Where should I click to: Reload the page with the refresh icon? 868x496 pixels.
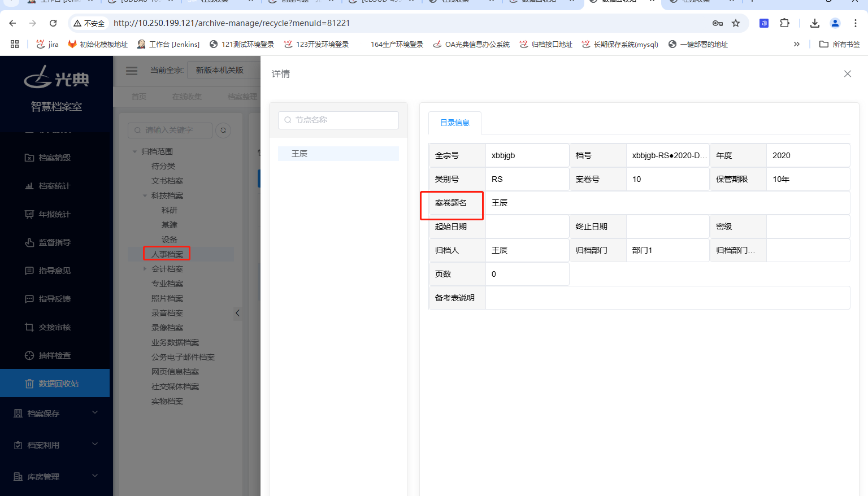[53, 23]
